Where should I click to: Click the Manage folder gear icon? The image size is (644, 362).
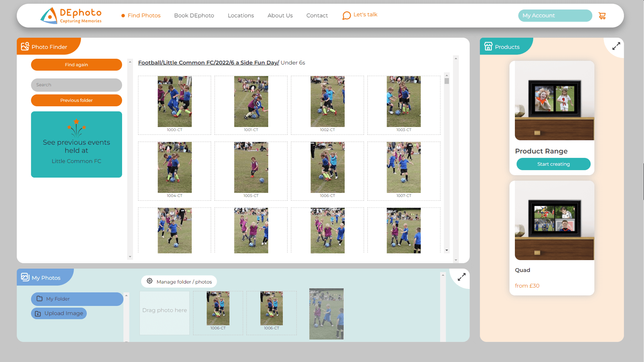pyautogui.click(x=150, y=281)
